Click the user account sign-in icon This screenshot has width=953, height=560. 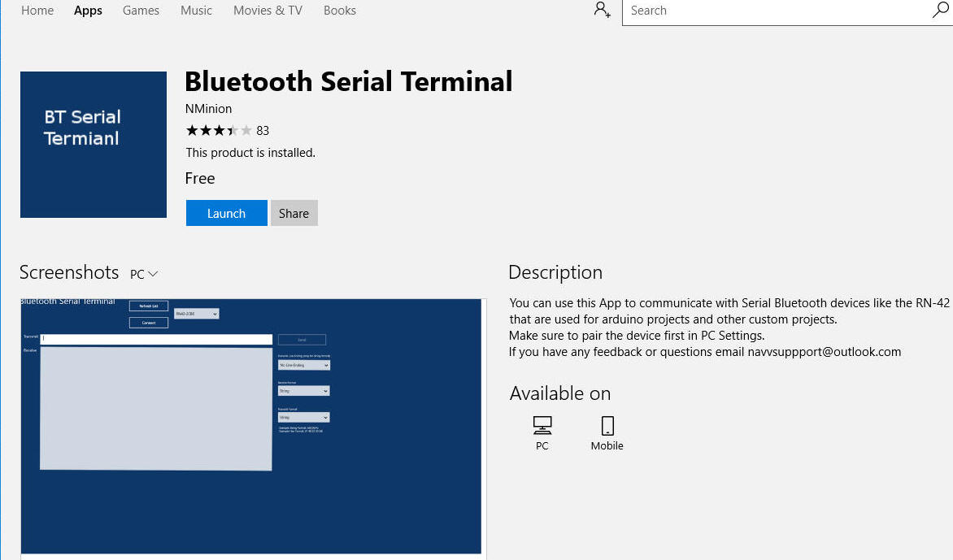pyautogui.click(x=603, y=11)
